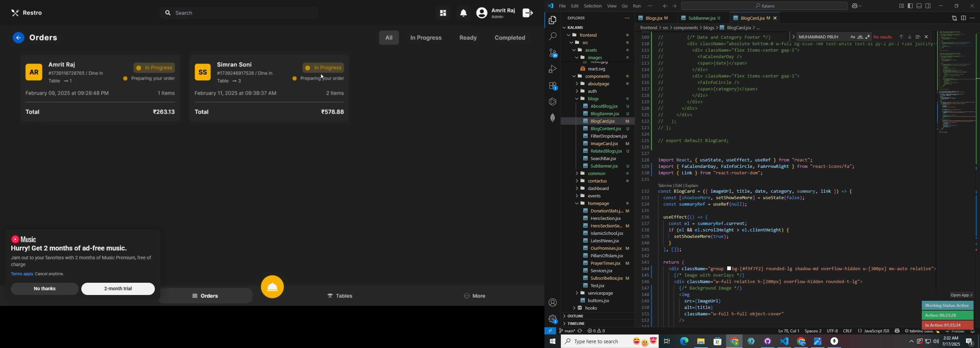Screen dimensions: 980x348
Task: Toggle Use Regular Expression in find widget
Action: (x=868, y=37)
